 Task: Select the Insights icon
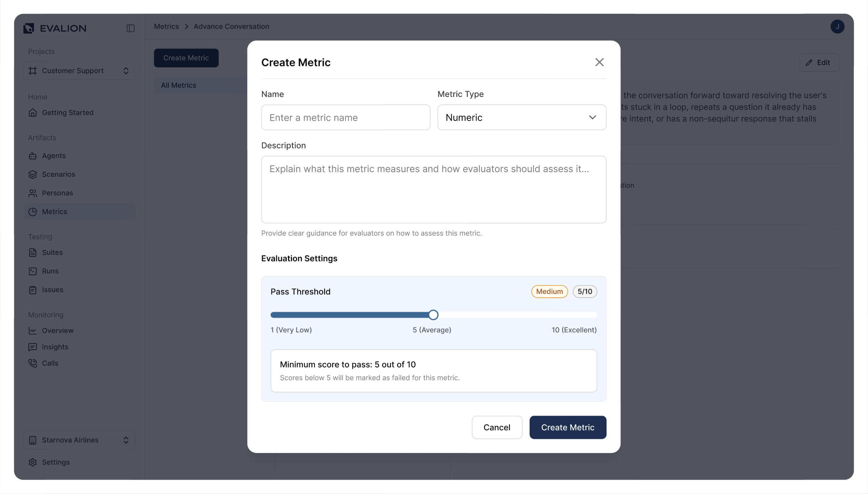click(33, 347)
